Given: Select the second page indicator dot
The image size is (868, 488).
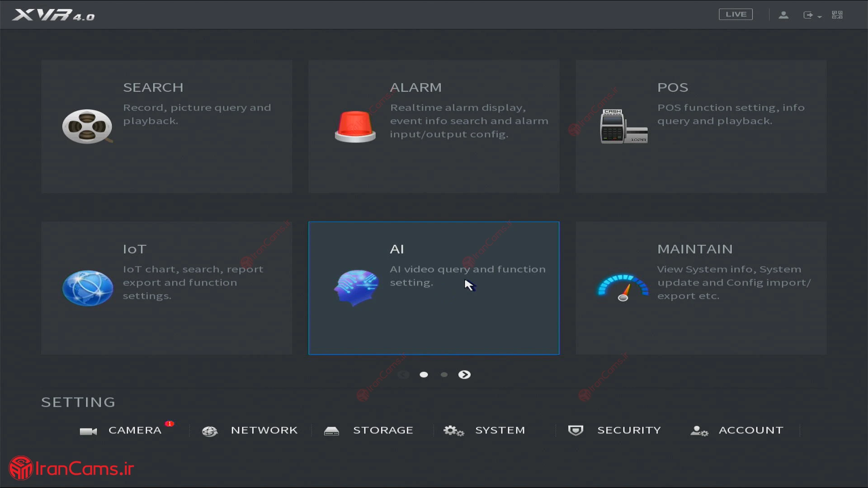Looking at the screenshot, I should click(444, 375).
